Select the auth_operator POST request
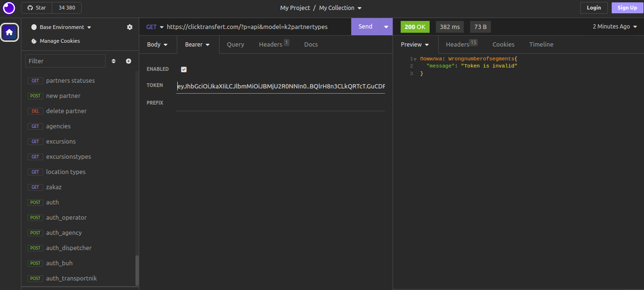The width and height of the screenshot is (644, 290). point(66,217)
